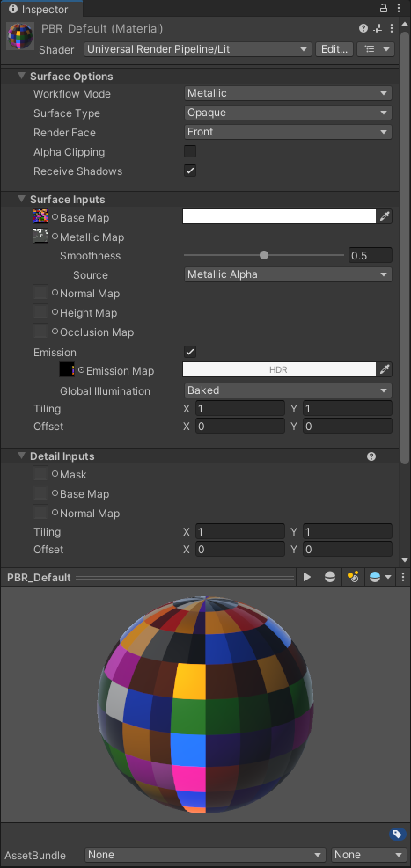The height and width of the screenshot is (868, 411).
Task: Open Detail Inputs help icon
Action: pyautogui.click(x=371, y=456)
